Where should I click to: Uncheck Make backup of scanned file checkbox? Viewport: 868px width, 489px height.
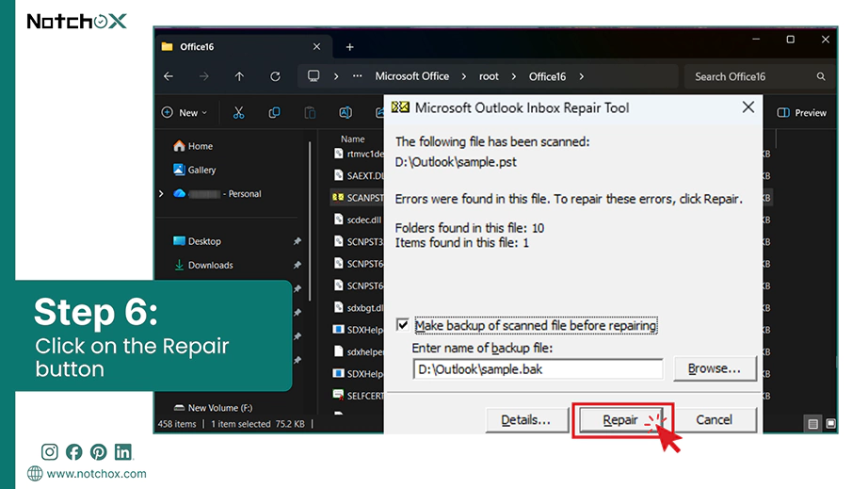402,325
